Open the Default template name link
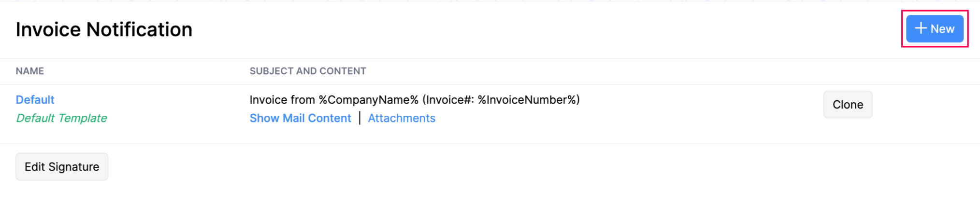The width and height of the screenshot is (980, 216). pyautogui.click(x=35, y=100)
